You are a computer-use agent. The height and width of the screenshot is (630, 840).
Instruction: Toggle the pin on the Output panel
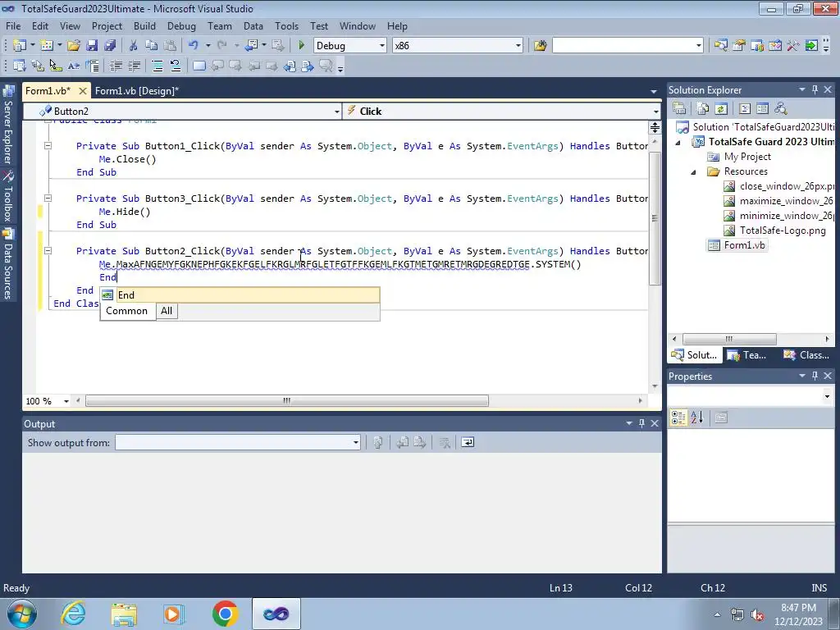(x=641, y=424)
